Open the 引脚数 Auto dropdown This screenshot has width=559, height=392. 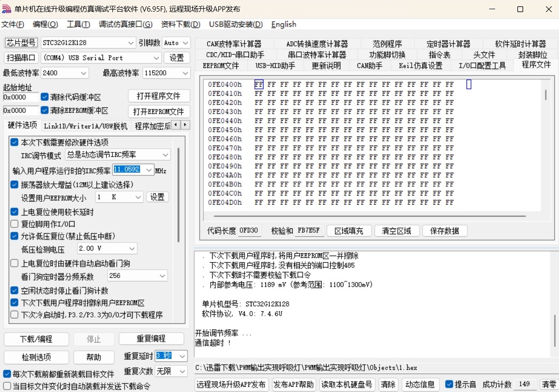coord(176,43)
